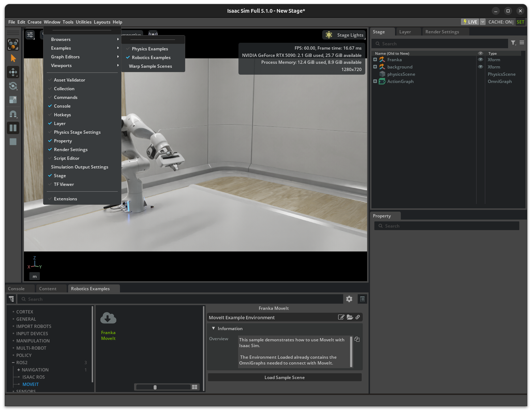Toggle the Console window menu entry

pyautogui.click(x=62, y=106)
